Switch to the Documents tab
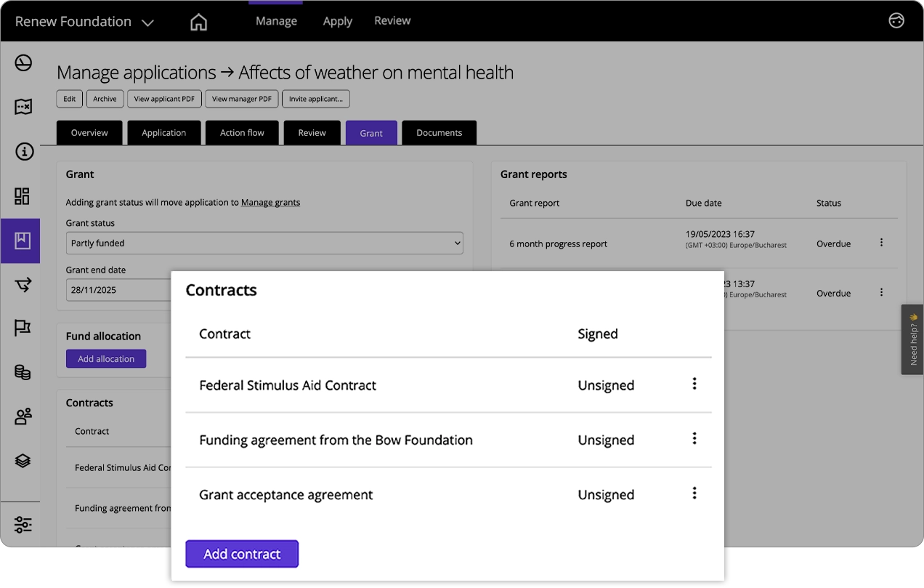The height and width of the screenshot is (588, 924). click(x=439, y=132)
